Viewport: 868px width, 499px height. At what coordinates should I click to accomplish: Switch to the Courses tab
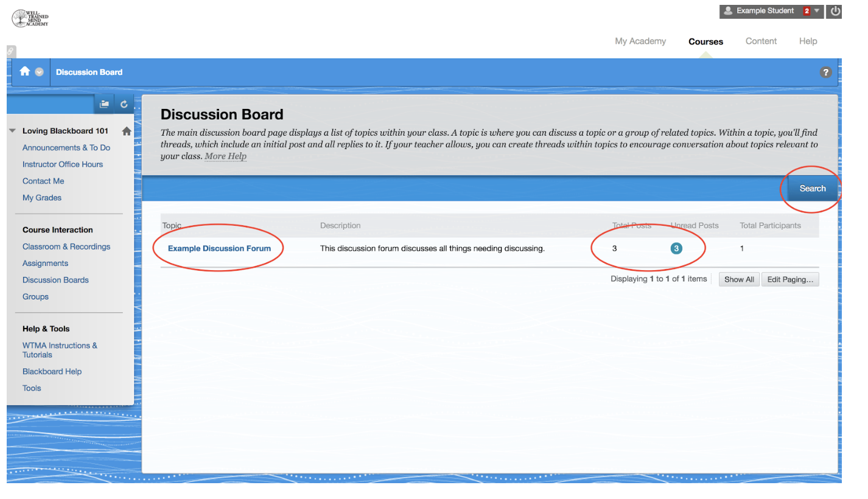click(x=705, y=41)
